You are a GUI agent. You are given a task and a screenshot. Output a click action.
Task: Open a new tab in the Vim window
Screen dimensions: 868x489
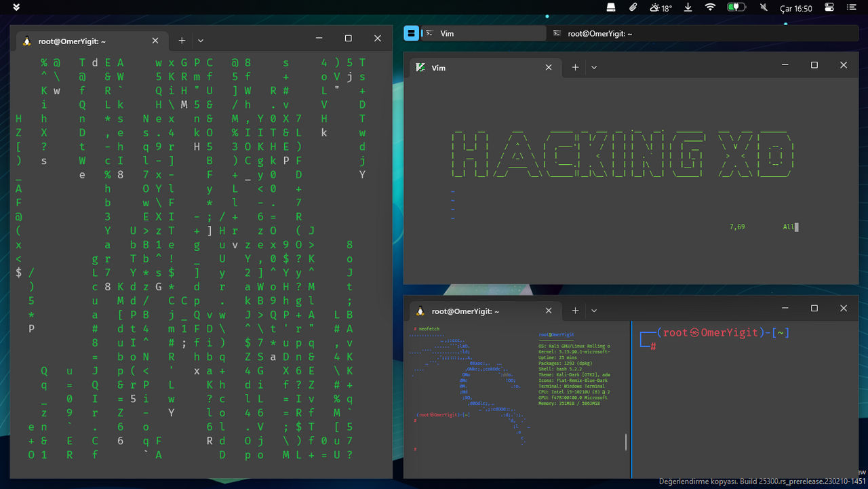(575, 66)
